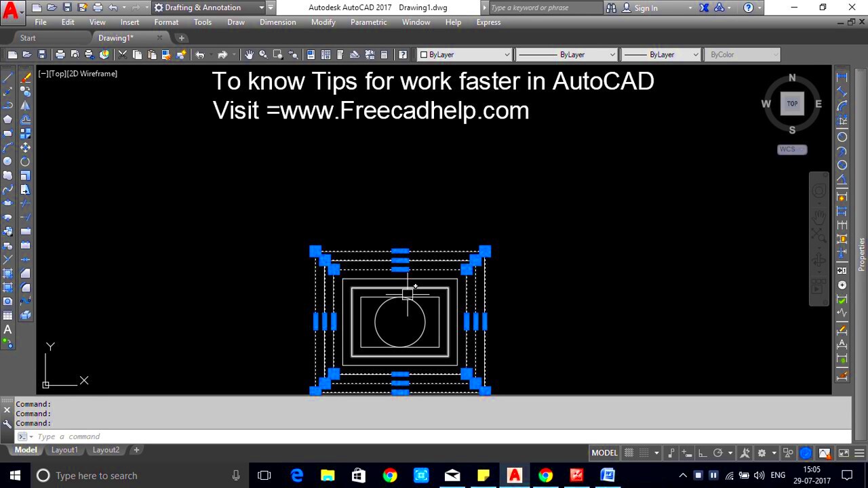
Task: Select the Multiline Text A tool
Action: point(7,329)
